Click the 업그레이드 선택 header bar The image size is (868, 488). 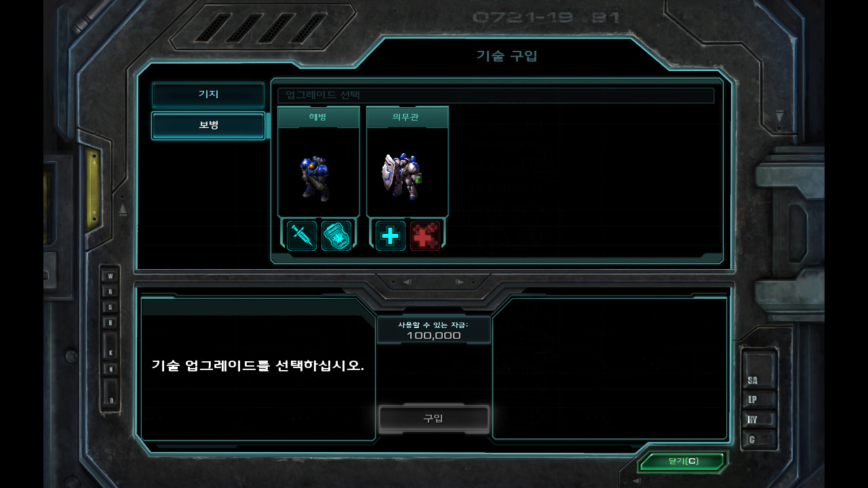coord(496,96)
